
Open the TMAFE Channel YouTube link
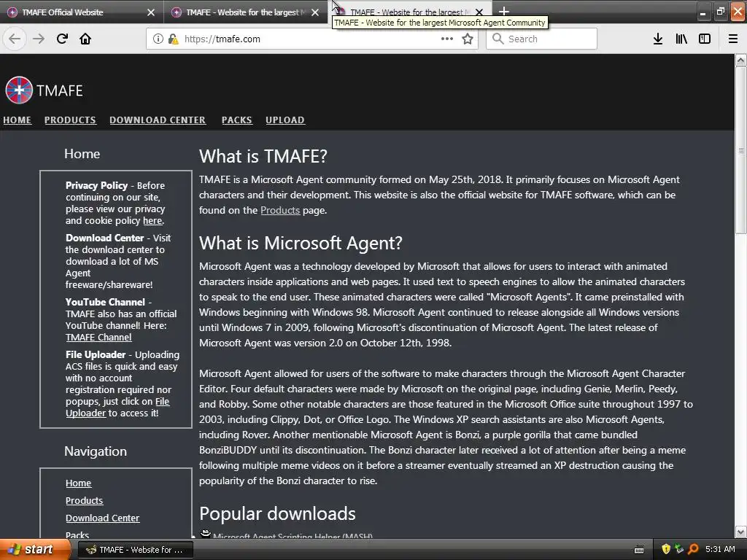coord(98,337)
